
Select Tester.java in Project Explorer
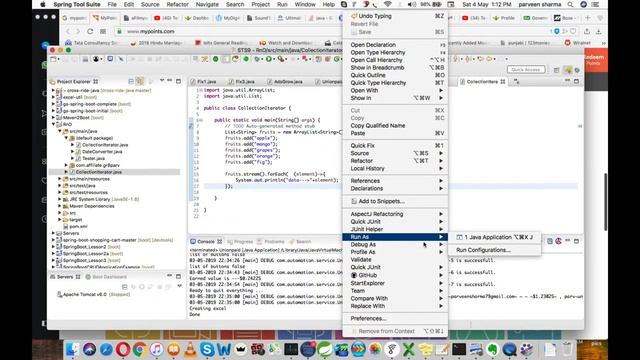tap(93, 158)
